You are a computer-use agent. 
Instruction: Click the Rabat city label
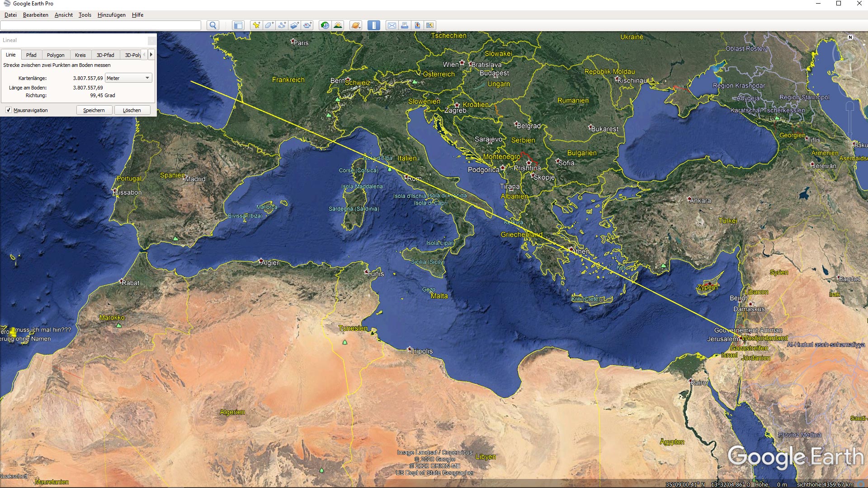coord(130,283)
